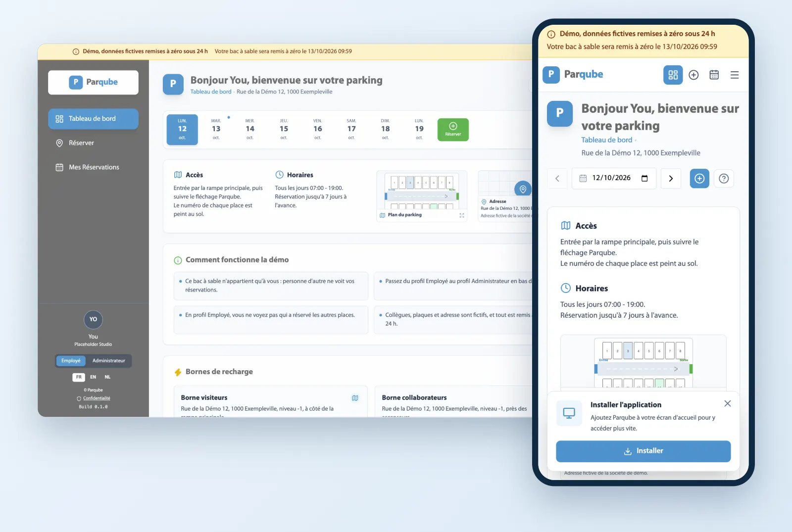The height and width of the screenshot is (532, 792).
Task: Select Mar. 13 oct. day
Action: click(x=216, y=129)
